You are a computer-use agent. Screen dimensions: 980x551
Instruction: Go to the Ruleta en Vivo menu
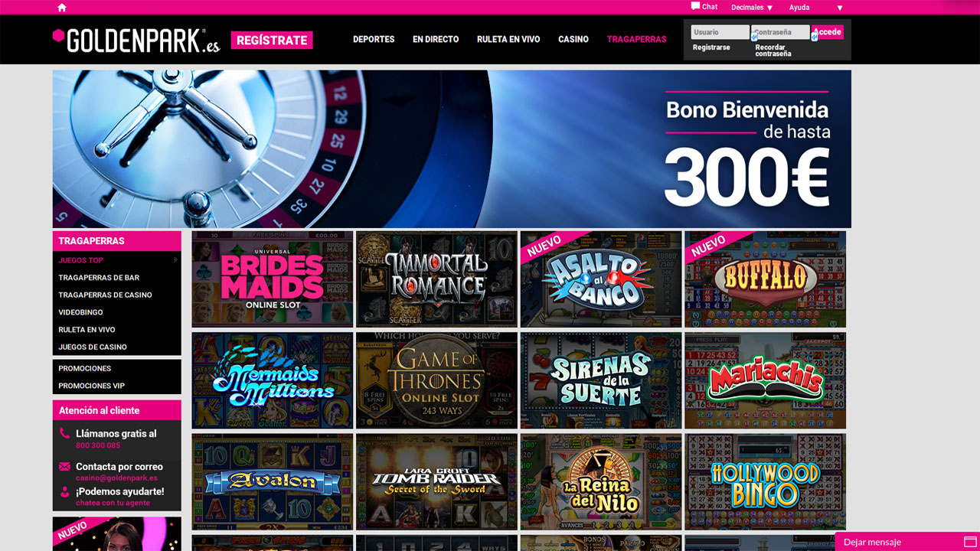tap(508, 39)
